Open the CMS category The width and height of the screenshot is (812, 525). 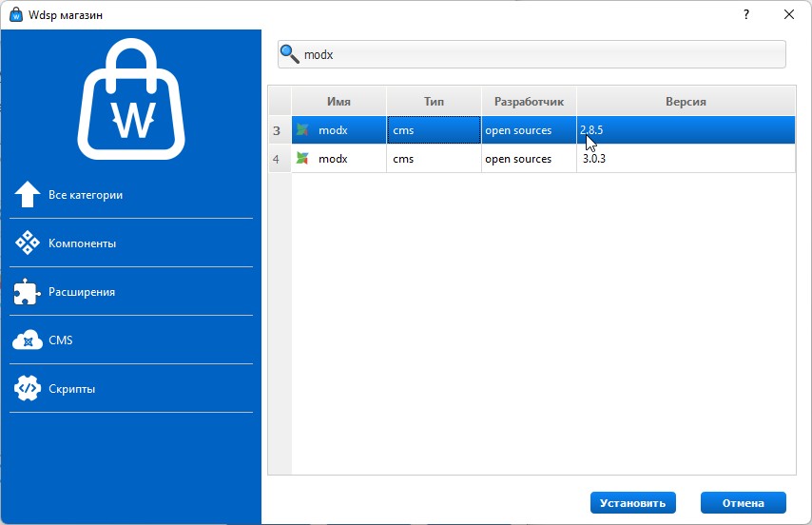[x=131, y=340]
